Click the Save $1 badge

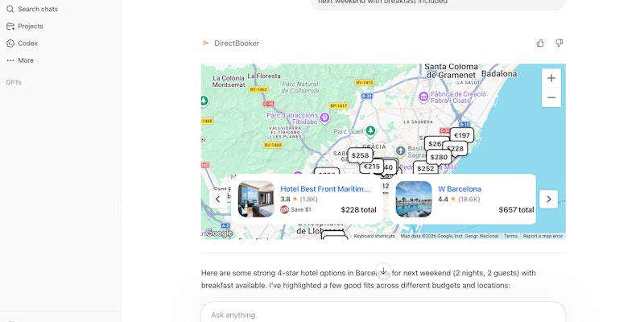point(295,209)
